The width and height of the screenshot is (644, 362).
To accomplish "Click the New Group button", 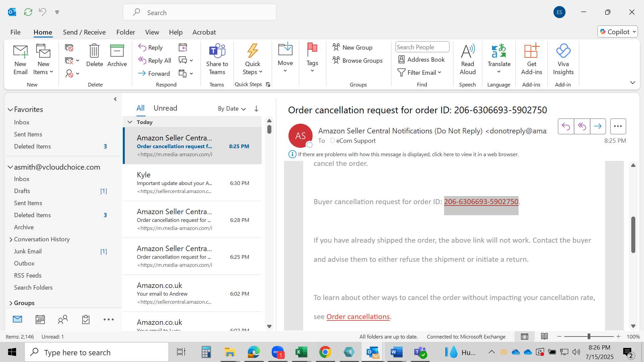I will coord(353,47).
